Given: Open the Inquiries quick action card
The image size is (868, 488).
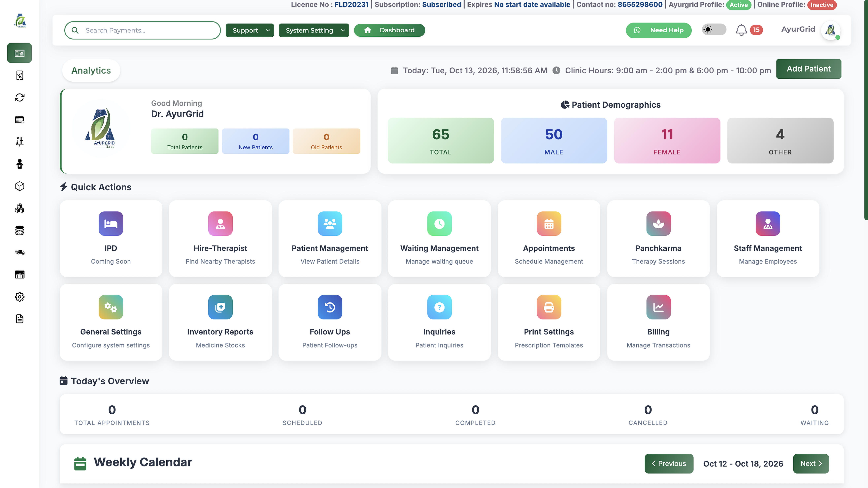Looking at the screenshot, I should 439,322.
